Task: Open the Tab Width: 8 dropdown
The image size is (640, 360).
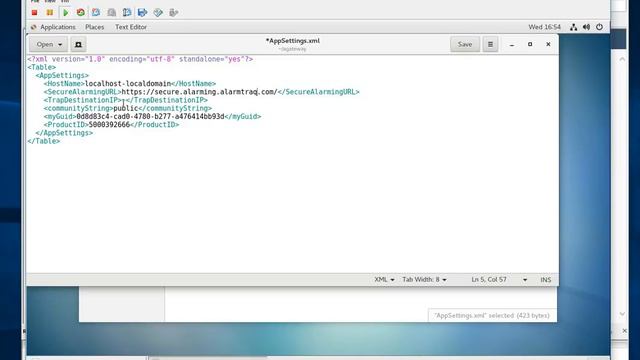Action: coord(424,280)
